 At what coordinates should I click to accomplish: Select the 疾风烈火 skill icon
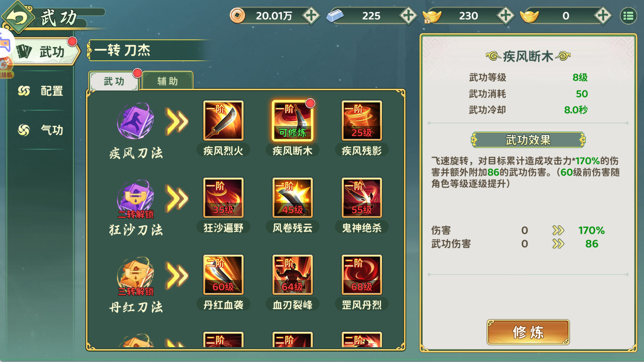click(223, 121)
